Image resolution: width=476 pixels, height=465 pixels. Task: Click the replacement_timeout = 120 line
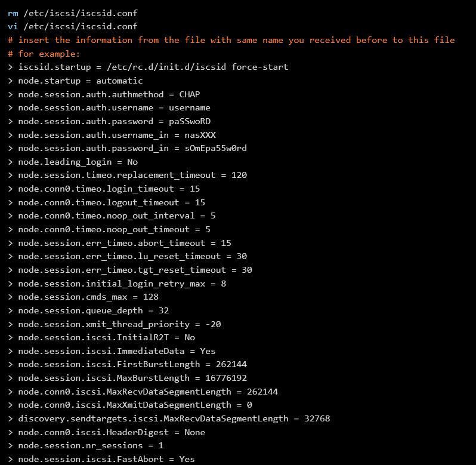(127, 175)
